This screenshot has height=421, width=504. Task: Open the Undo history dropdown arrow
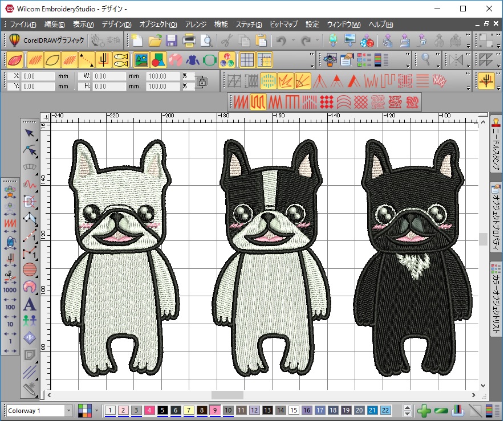coord(294,40)
